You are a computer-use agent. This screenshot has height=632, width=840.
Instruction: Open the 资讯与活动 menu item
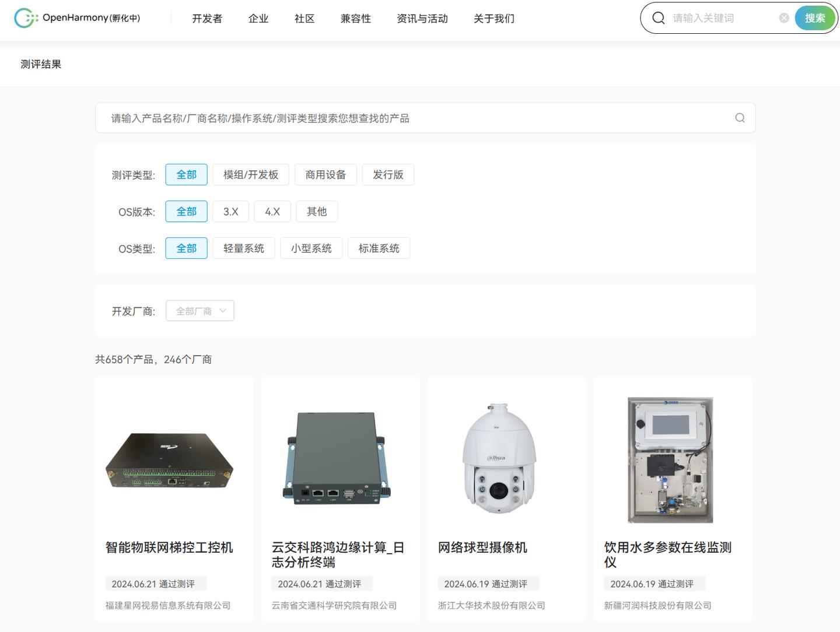pyautogui.click(x=422, y=19)
